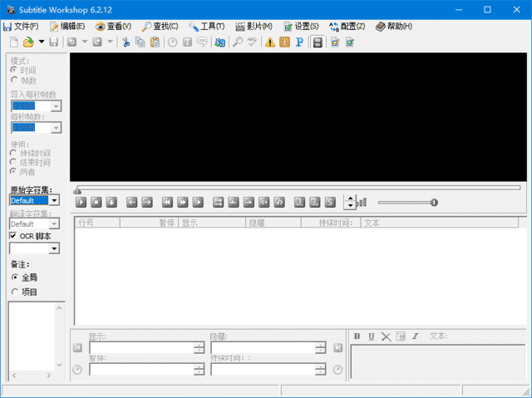Cut selection with the scissors icon

coord(126,42)
